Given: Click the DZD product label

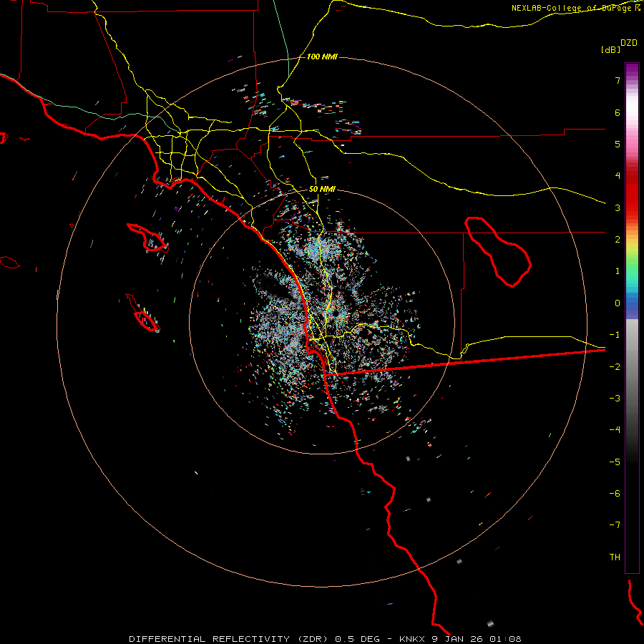Looking at the screenshot, I should click(x=629, y=43).
